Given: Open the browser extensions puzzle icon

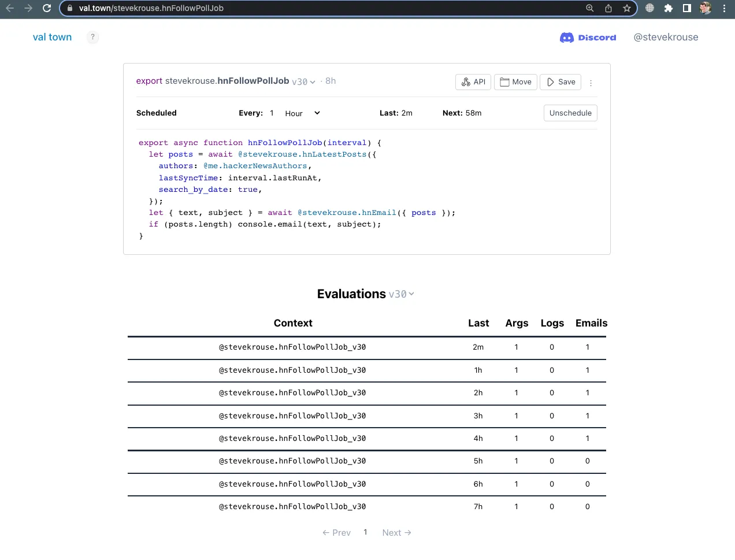Looking at the screenshot, I should point(669,8).
